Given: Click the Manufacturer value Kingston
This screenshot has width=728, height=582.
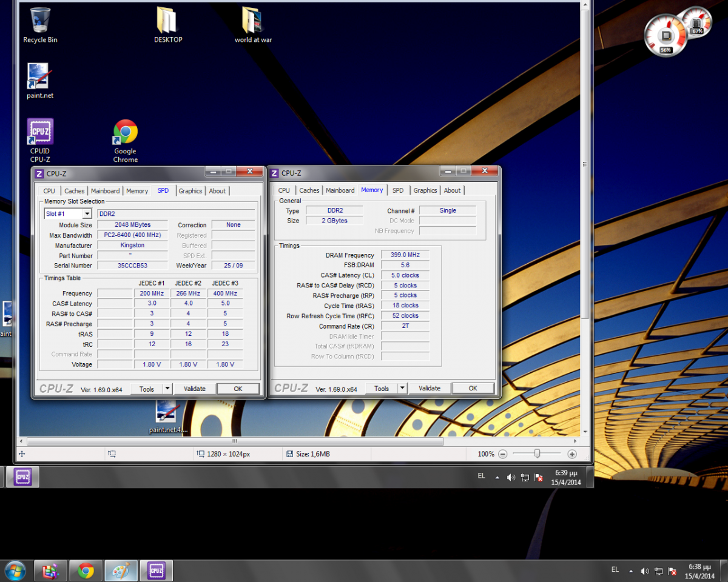Looking at the screenshot, I should [132, 246].
